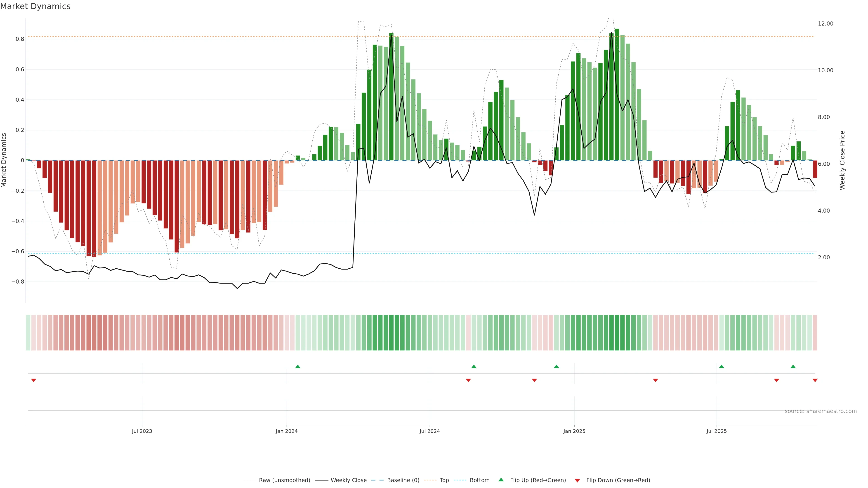Screen dimensions: 868x488
Task: Click the tallest green bar near 12.00 price peak
Action: click(617, 94)
